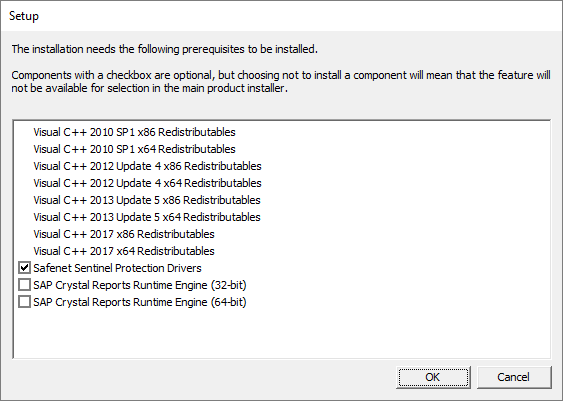Image resolution: width=563 pixels, height=401 pixels.
Task: Click the SAP Crystal Reports (64-bit) label text
Action: point(140,302)
